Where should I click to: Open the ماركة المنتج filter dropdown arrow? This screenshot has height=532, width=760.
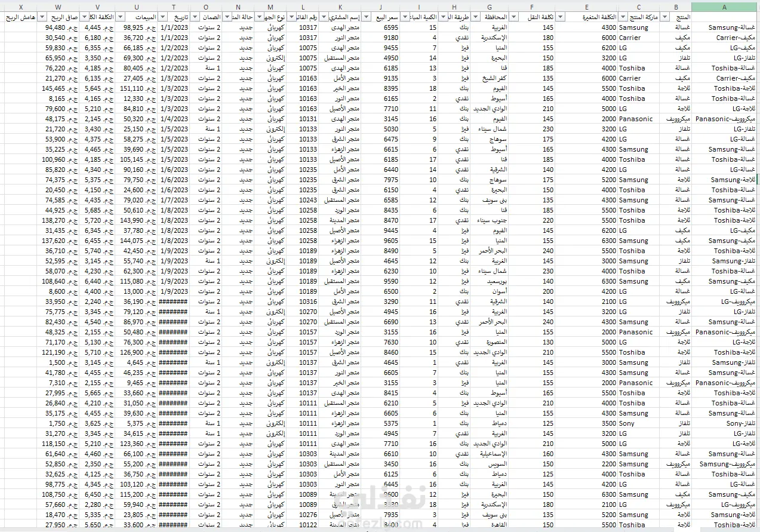click(623, 17)
